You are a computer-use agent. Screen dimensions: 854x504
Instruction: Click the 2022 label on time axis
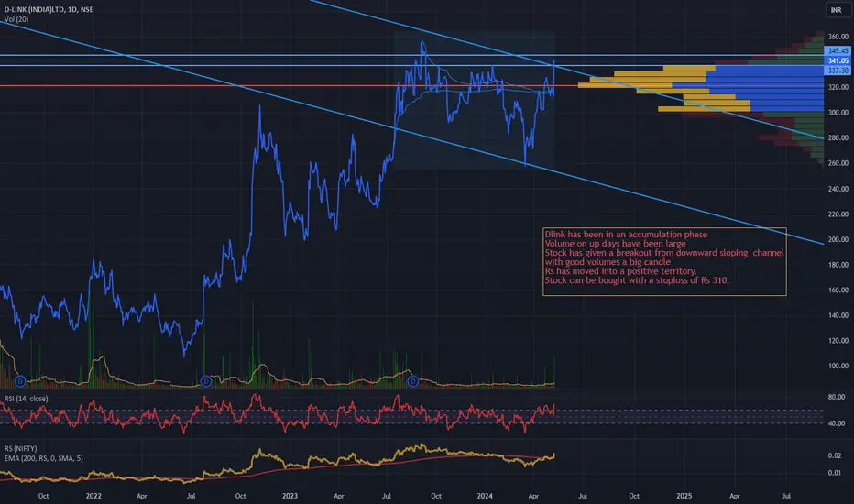click(x=93, y=496)
